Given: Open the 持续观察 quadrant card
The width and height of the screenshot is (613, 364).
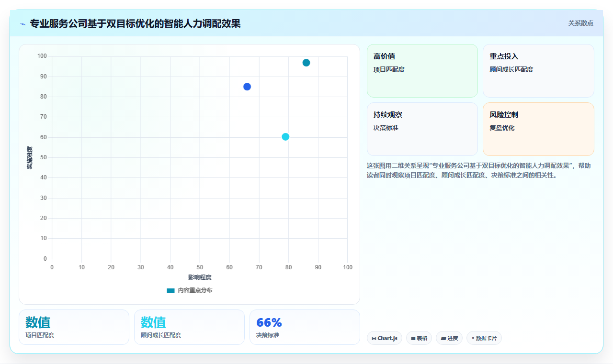Looking at the screenshot, I should (422, 129).
